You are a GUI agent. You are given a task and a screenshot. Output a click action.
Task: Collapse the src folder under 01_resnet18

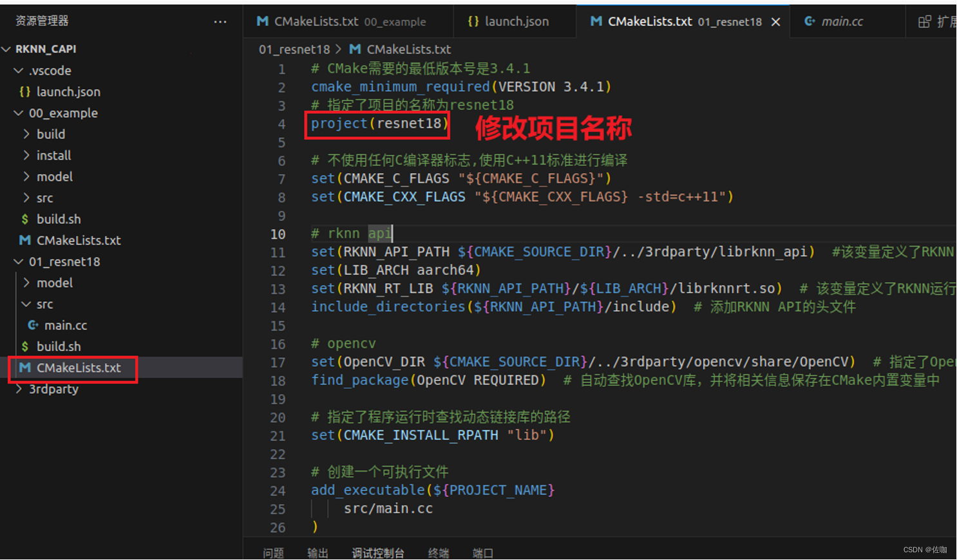click(26, 304)
